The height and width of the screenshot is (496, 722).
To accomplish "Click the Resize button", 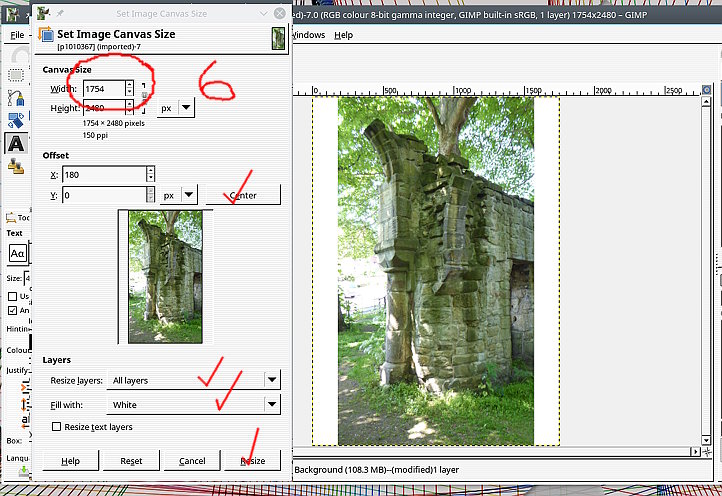I will pyautogui.click(x=252, y=461).
